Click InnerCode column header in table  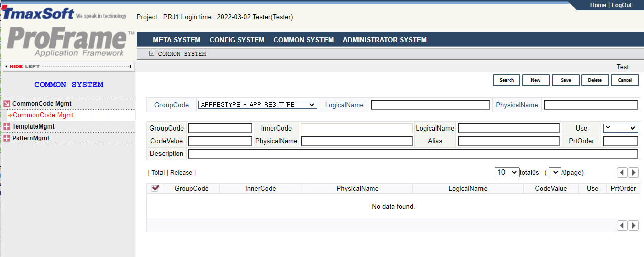click(x=261, y=189)
